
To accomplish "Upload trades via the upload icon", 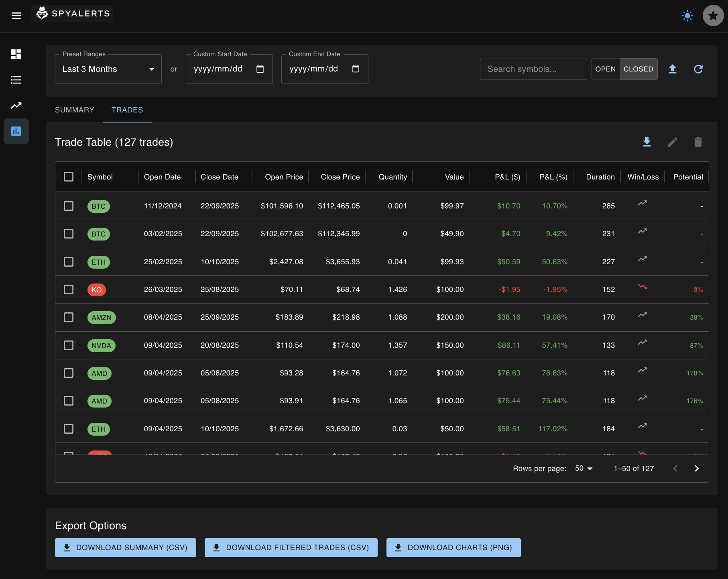I will tap(673, 69).
